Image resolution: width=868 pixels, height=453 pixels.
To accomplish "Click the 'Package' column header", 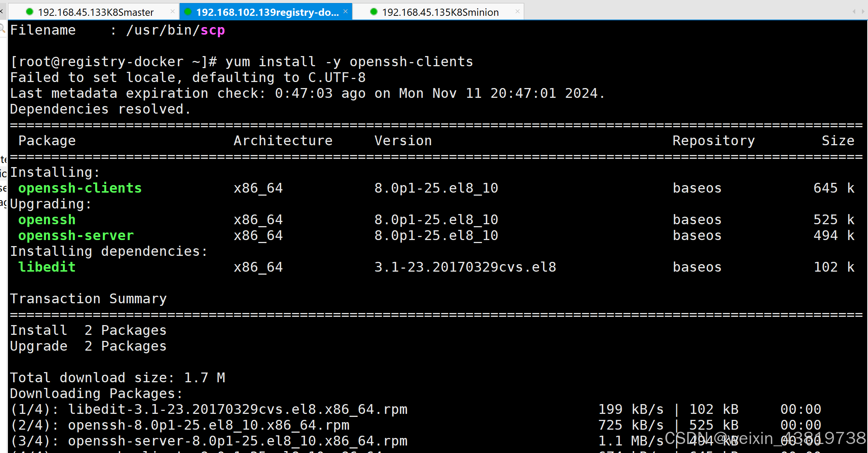I will pyautogui.click(x=47, y=141).
